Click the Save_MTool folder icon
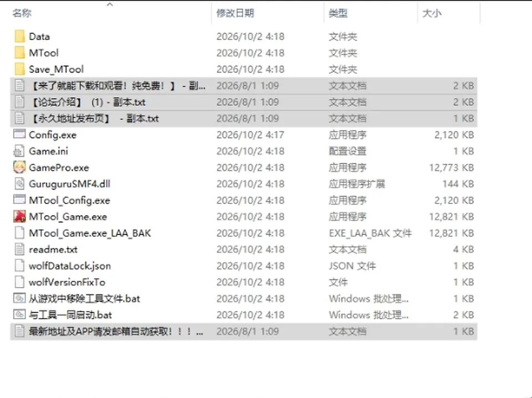Viewport: 532px width, 398px height. [20, 69]
